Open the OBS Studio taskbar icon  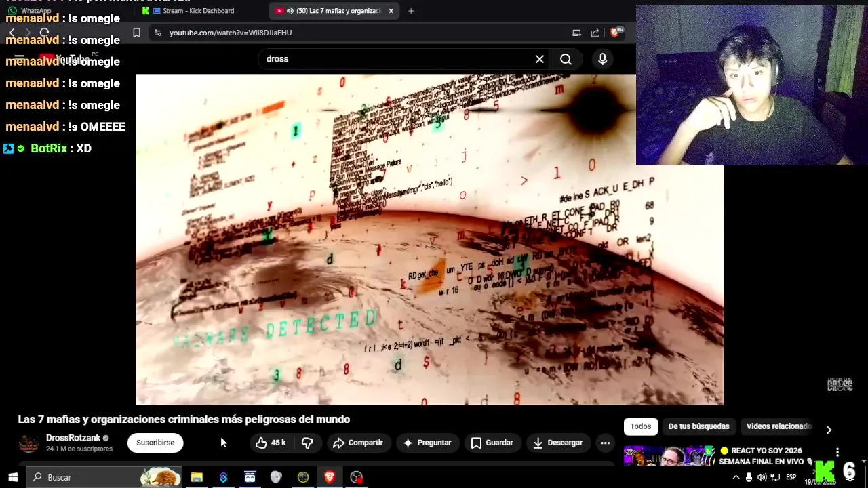[356, 477]
